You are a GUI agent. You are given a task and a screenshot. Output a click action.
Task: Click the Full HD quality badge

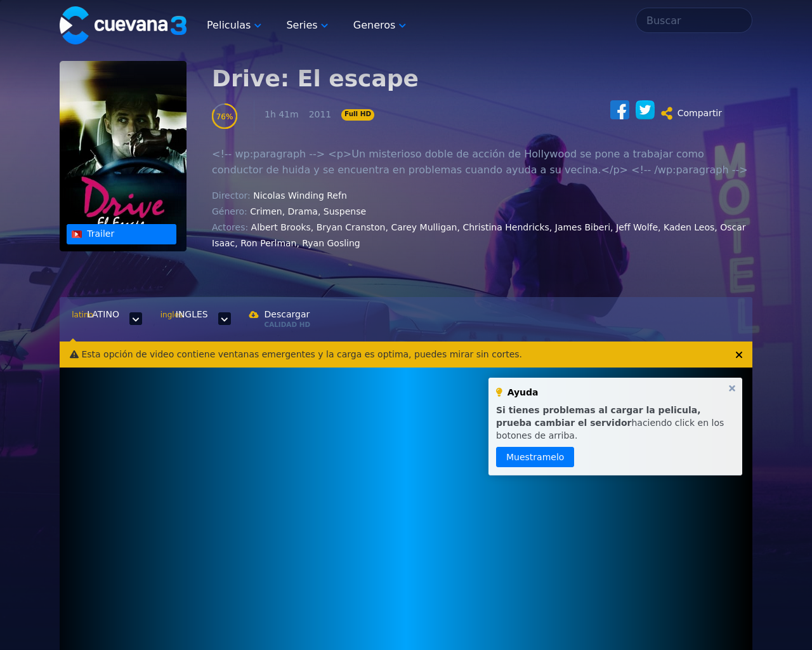click(358, 114)
